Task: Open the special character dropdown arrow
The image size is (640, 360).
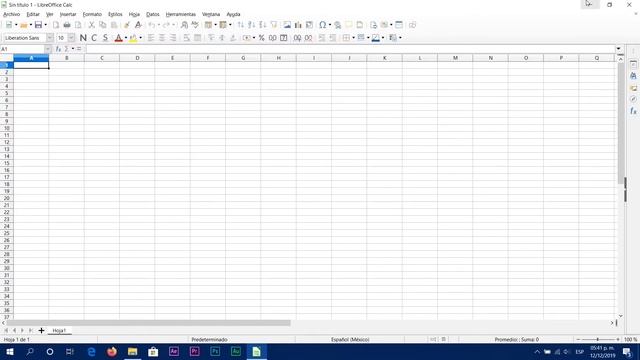Action: click(x=330, y=25)
